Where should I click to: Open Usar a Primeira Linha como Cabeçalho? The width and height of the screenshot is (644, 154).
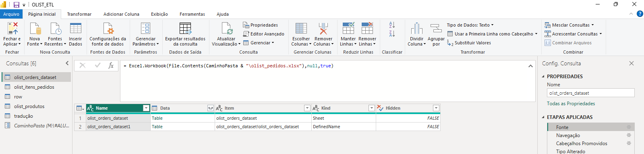click(492, 34)
